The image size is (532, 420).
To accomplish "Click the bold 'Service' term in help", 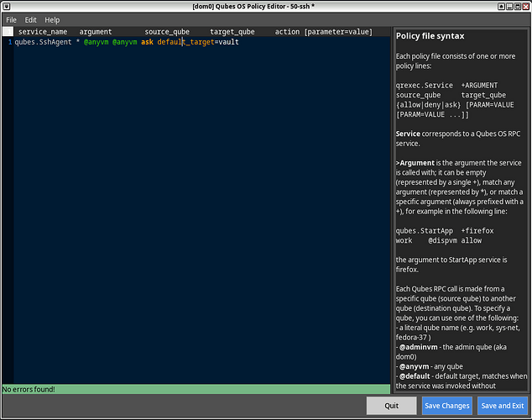I will pyautogui.click(x=408, y=134).
